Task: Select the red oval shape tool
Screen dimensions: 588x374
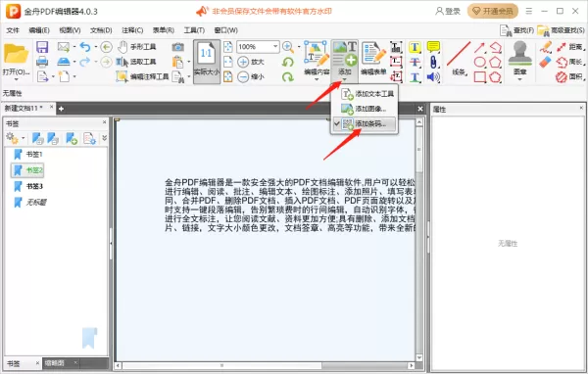Action: pyautogui.click(x=479, y=62)
